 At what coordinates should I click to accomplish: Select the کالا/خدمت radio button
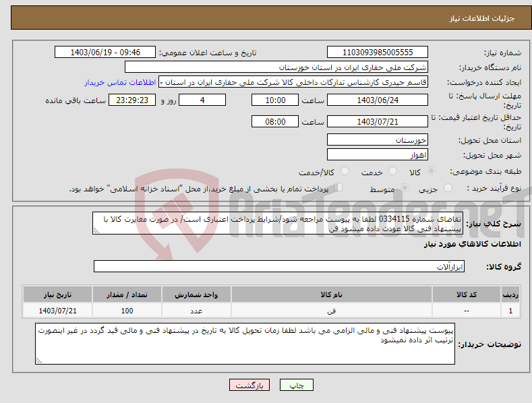(x=345, y=171)
